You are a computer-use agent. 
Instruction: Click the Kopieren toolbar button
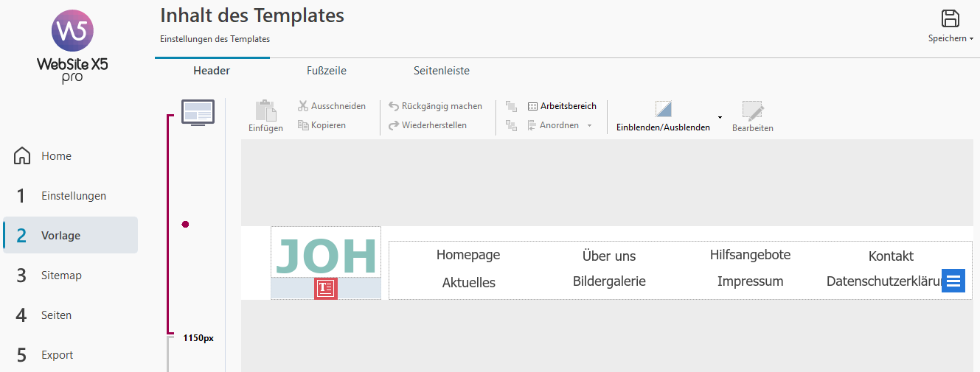pos(322,125)
